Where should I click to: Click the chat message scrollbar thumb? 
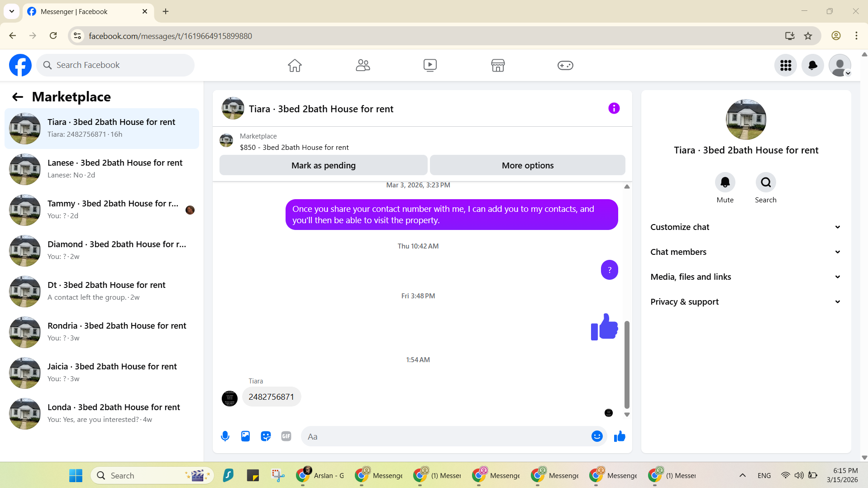(627, 364)
